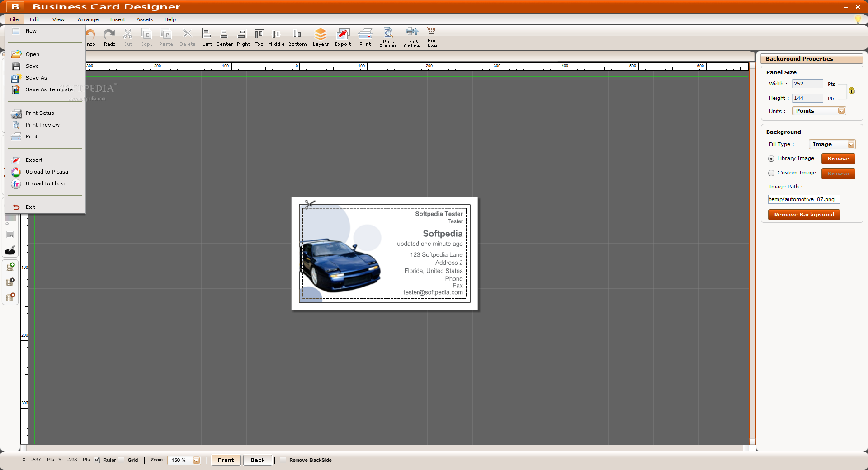Choose Upload to Flickr

click(45, 183)
